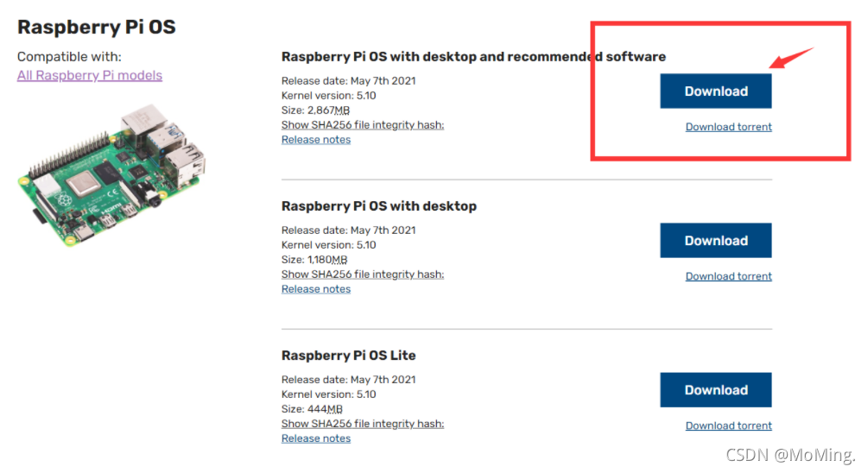Click heading 'Raspberry Pi OS with desktop and recommended software'
The image size is (868, 473).
pos(473,57)
